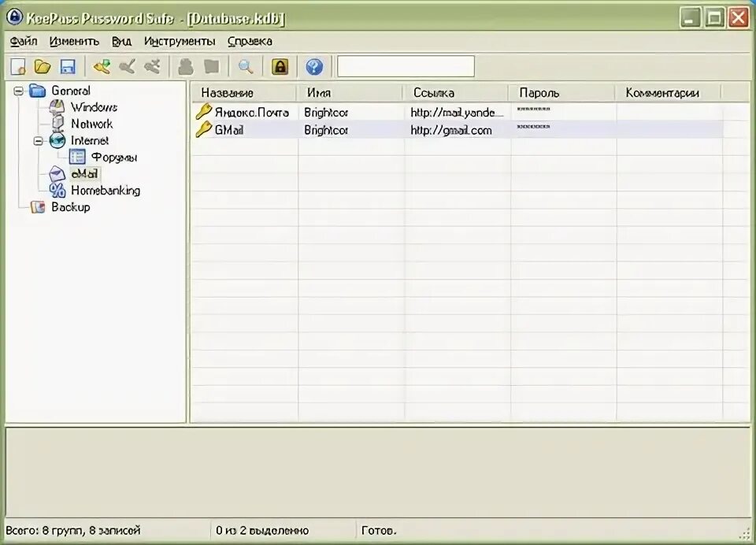Open the Инструменты menu
The height and width of the screenshot is (545, 756).
pos(180,42)
